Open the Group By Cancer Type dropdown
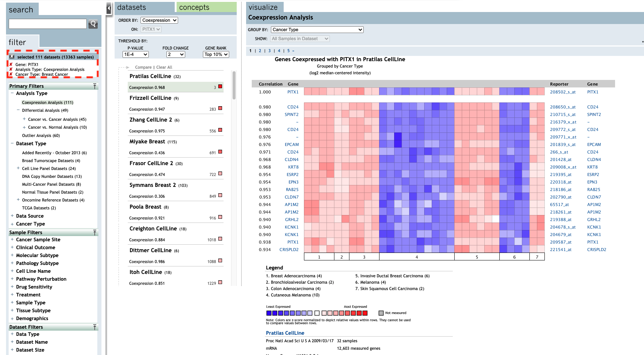This screenshot has width=644, height=355. 317,30
